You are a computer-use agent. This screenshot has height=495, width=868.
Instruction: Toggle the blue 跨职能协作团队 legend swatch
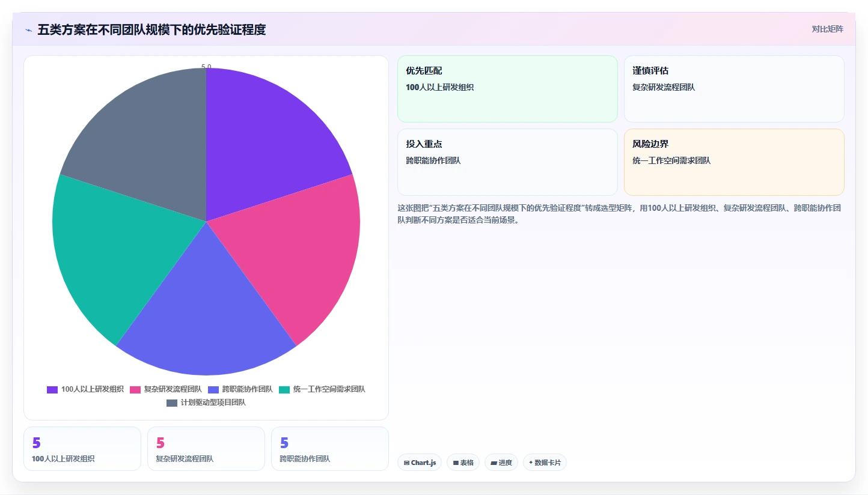click(213, 389)
